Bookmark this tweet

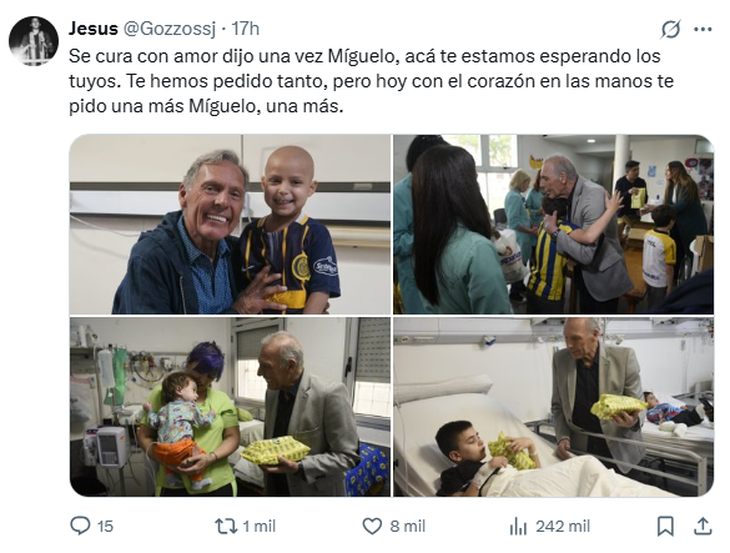[665, 526]
